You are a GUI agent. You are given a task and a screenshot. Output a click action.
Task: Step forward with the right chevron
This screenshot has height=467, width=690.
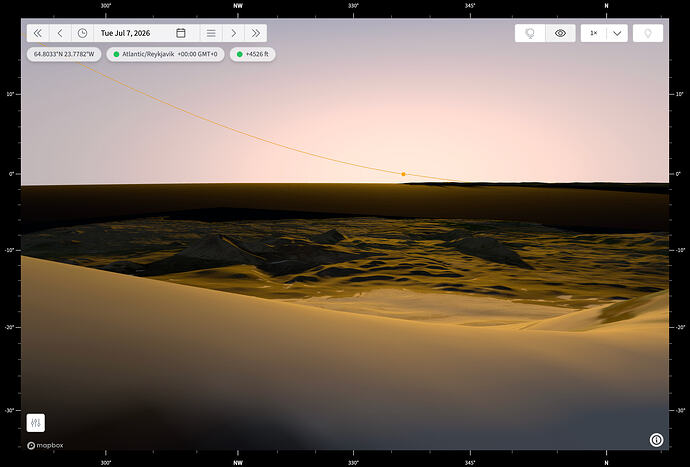click(234, 33)
